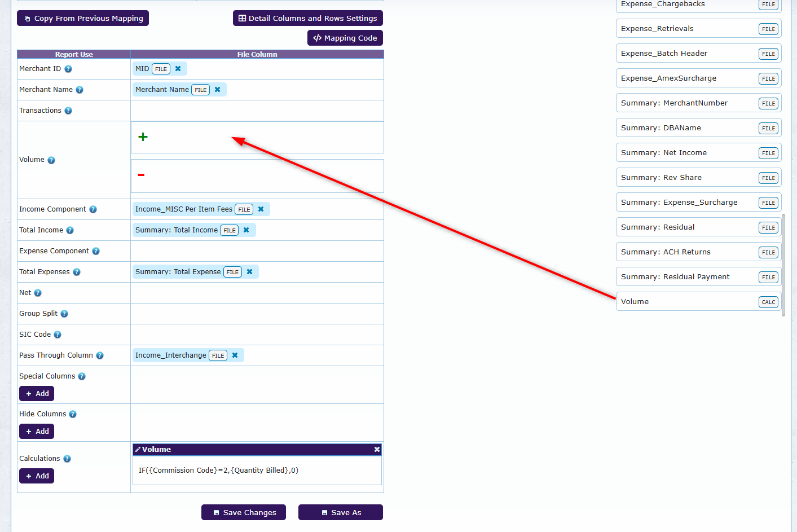The height and width of the screenshot is (532, 797).
Task: Remove Income_MISC Per Item Fees mapping
Action: coord(261,209)
